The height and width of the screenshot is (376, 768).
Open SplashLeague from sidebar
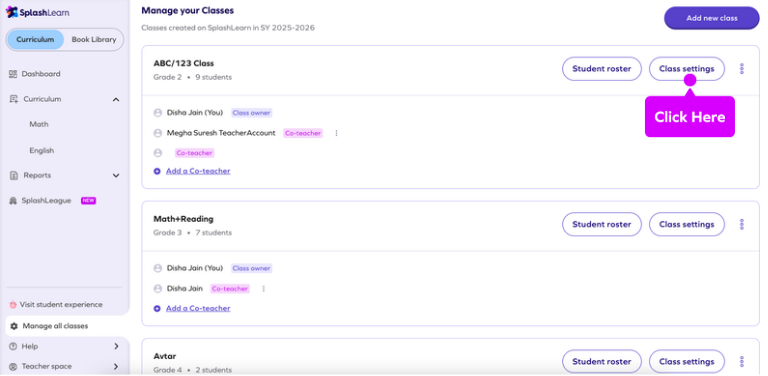47,201
